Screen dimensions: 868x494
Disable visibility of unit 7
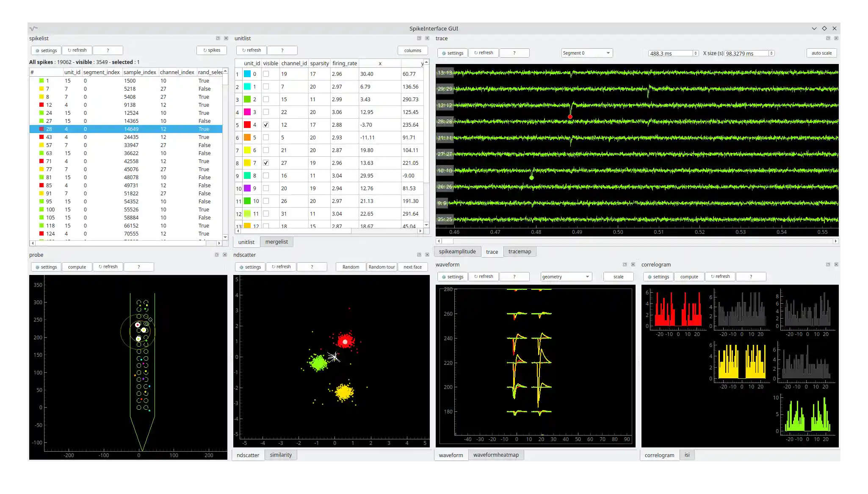coord(266,163)
